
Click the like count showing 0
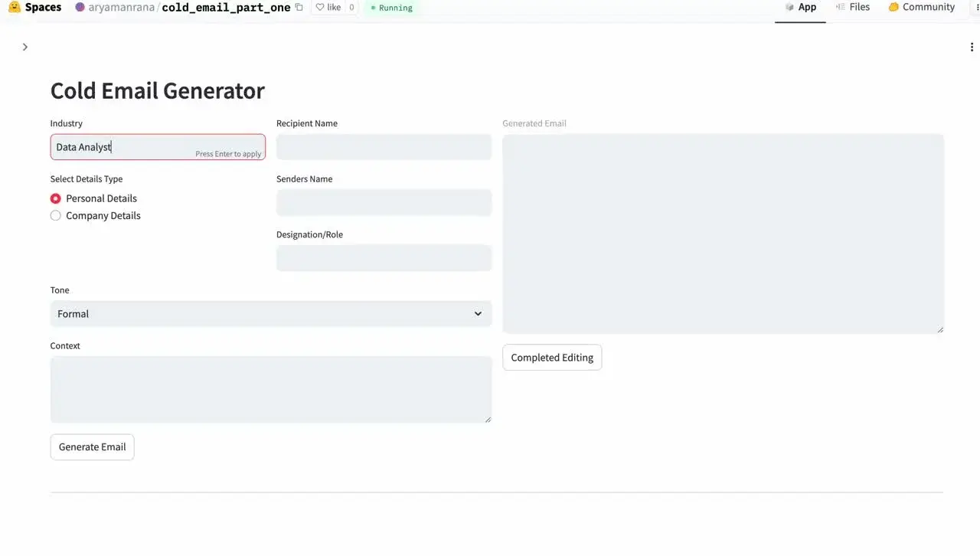click(351, 8)
